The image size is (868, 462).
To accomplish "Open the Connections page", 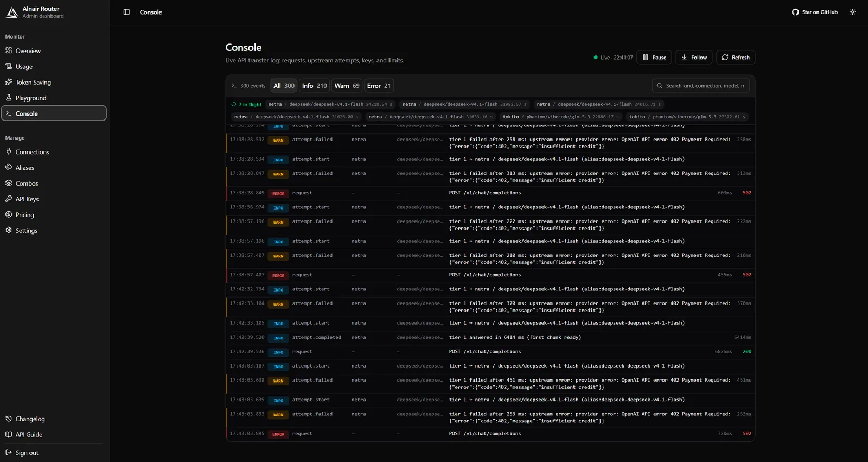I will point(54,152).
